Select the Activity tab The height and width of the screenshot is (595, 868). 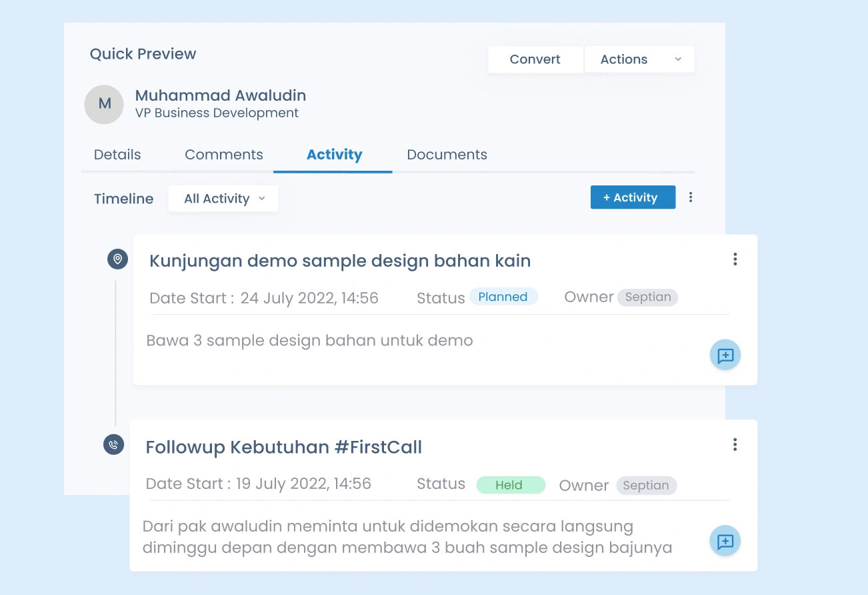pos(334,155)
